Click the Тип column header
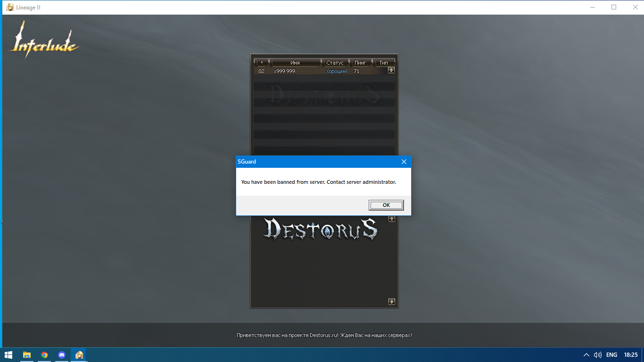Viewport: 644px width, 362px height. tap(384, 63)
